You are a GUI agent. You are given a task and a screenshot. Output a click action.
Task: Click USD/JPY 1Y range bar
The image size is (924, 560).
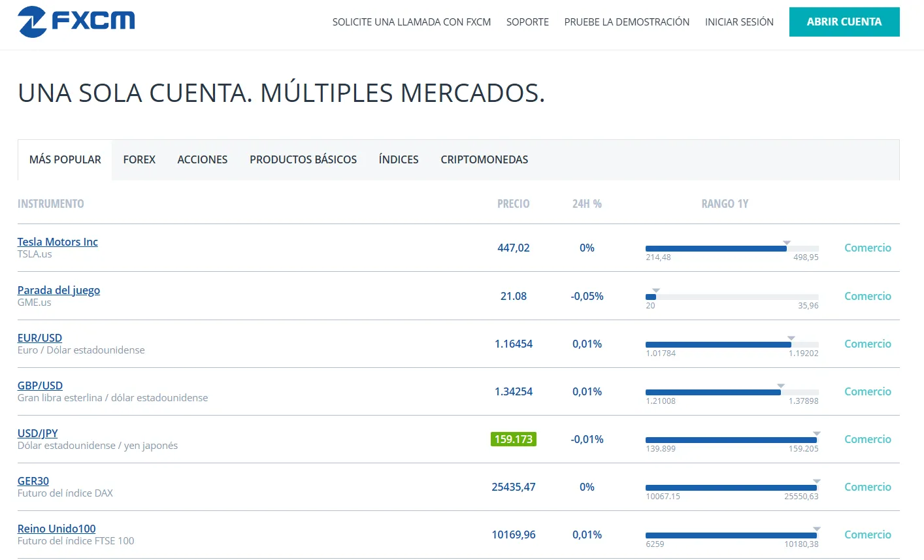point(732,440)
